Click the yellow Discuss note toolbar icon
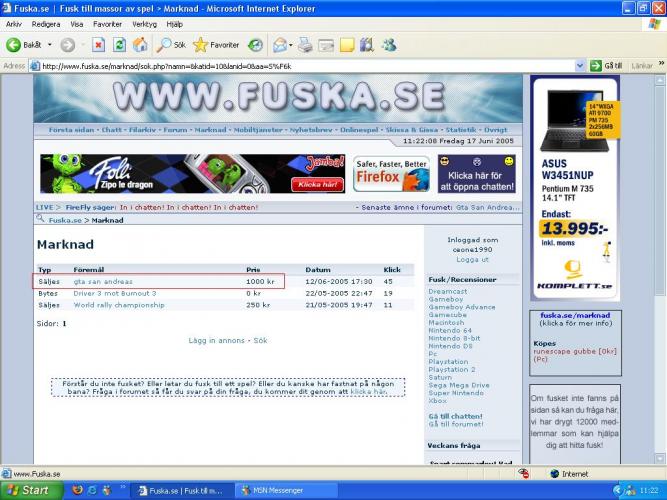 [x=347, y=45]
